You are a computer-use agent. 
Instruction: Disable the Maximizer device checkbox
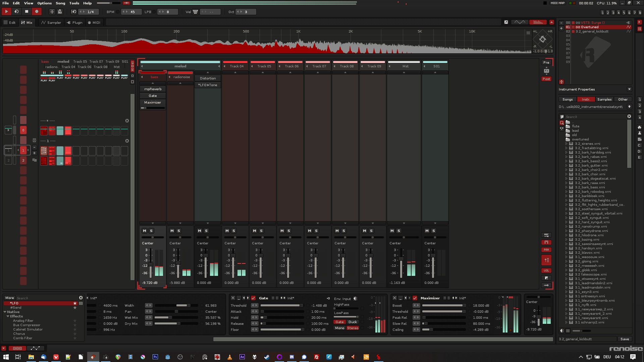(415, 298)
